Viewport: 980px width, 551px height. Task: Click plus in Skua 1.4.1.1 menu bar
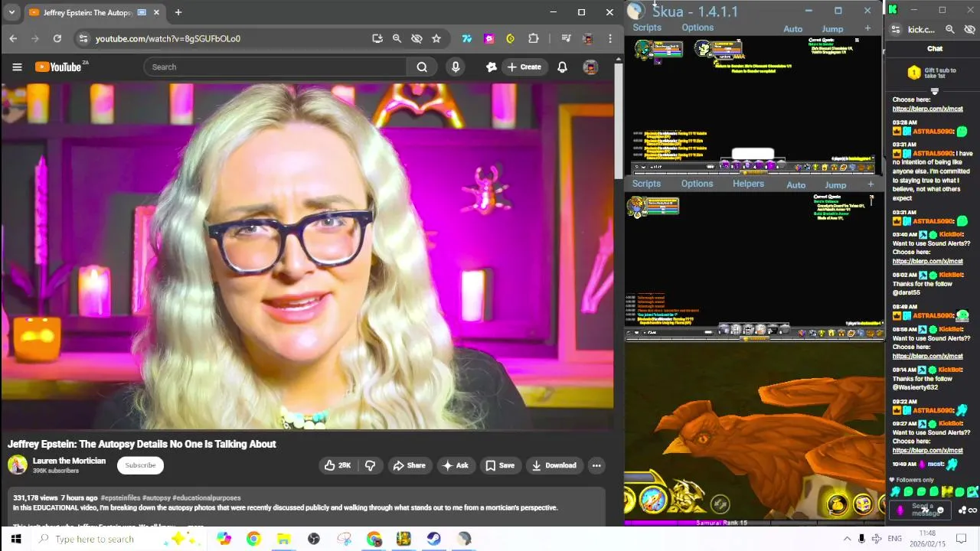tap(867, 28)
